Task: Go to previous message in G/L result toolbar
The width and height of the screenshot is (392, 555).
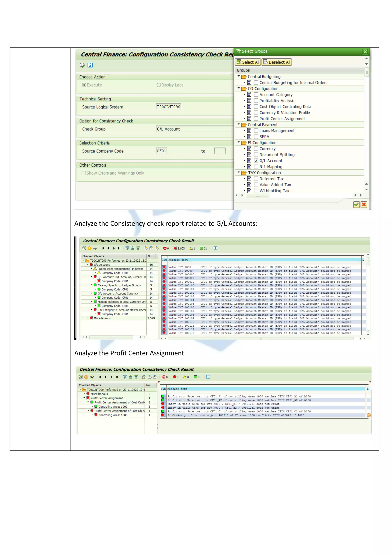Action: tap(108, 248)
